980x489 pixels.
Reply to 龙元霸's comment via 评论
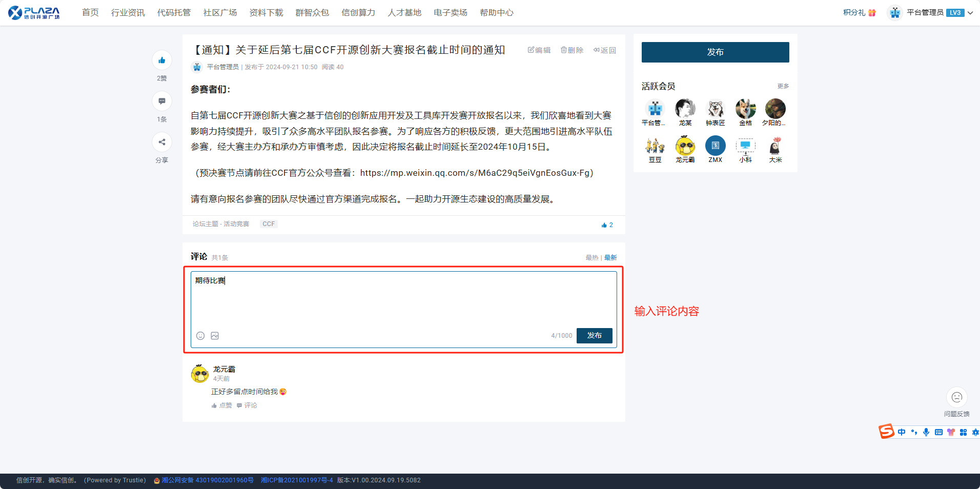click(247, 405)
